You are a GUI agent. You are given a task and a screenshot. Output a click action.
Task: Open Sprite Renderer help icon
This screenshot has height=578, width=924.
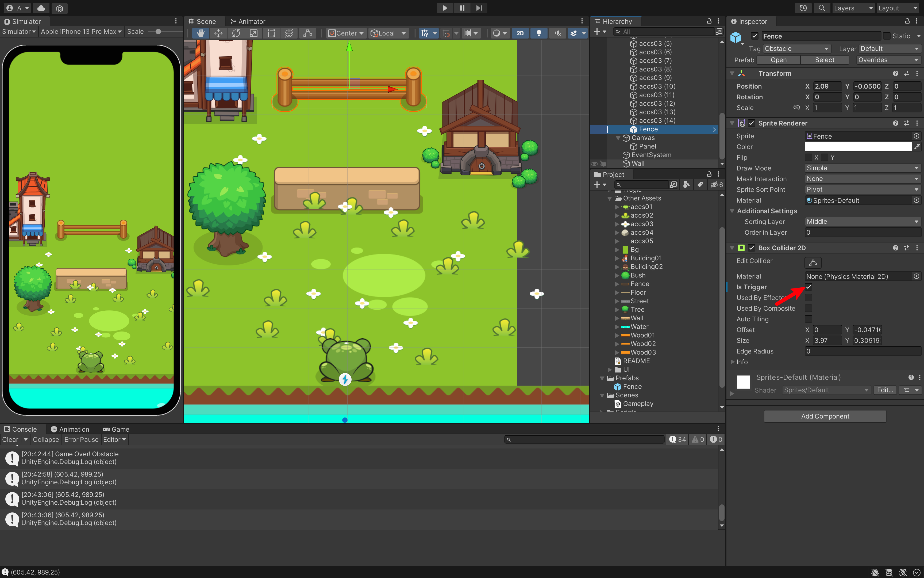(x=895, y=123)
